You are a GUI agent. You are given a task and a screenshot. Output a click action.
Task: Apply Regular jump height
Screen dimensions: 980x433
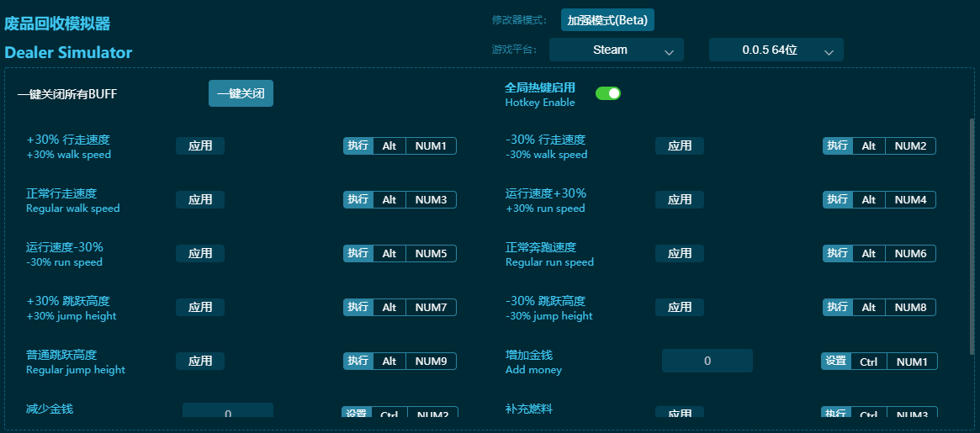[200, 362]
